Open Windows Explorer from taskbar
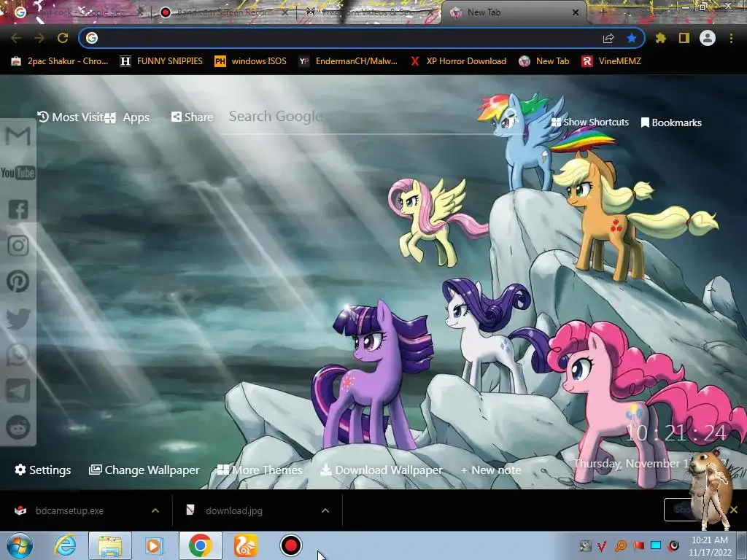 109,545
